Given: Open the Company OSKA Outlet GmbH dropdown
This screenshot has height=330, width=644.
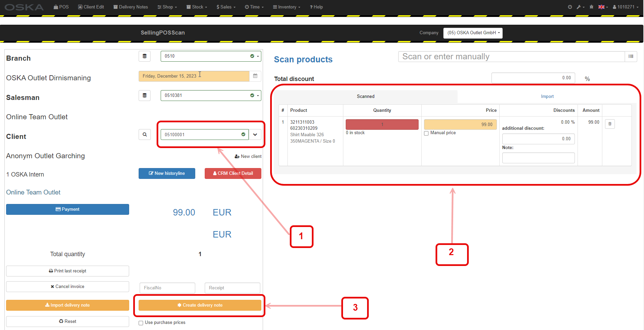Looking at the screenshot, I should (473, 33).
